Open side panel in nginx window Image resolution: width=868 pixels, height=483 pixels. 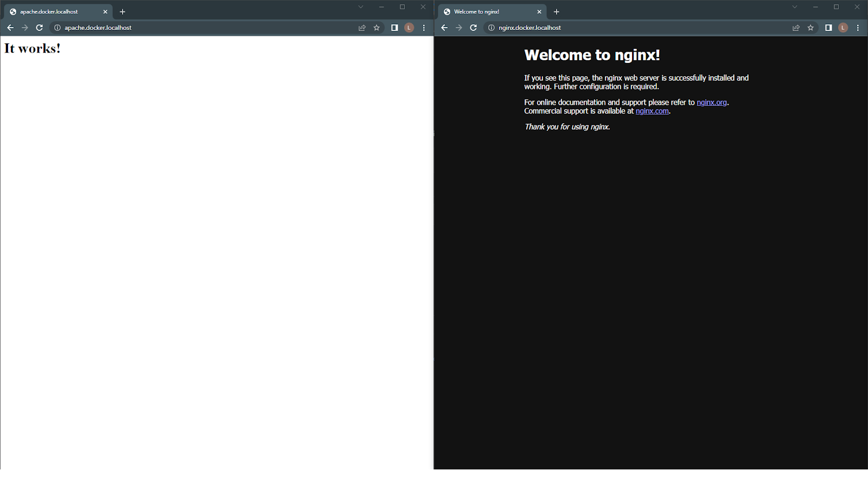[828, 28]
